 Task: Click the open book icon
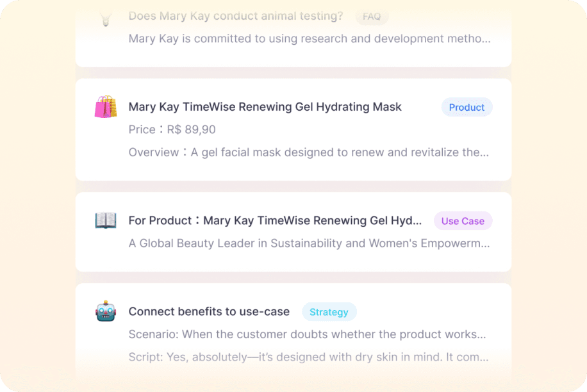[x=106, y=220]
